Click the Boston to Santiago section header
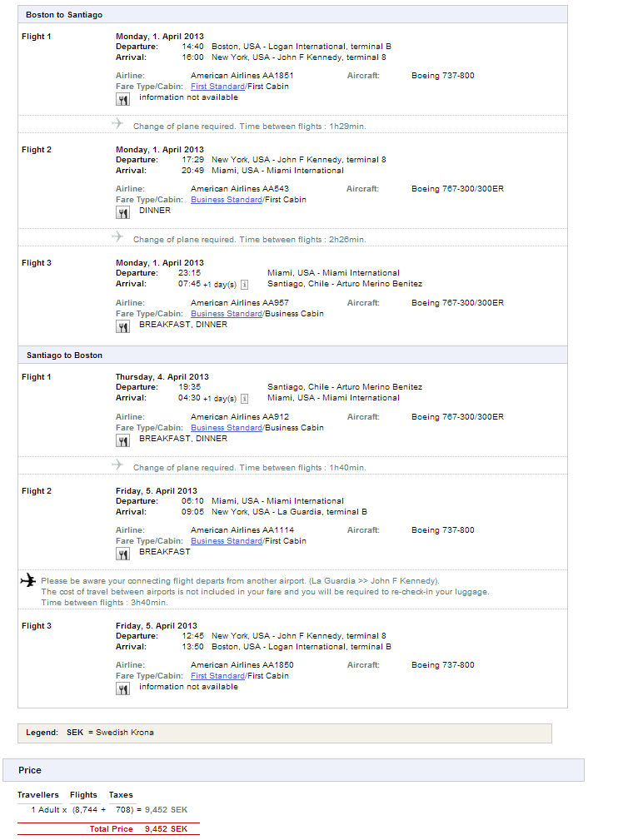This screenshot has height=840, width=633. tap(64, 15)
